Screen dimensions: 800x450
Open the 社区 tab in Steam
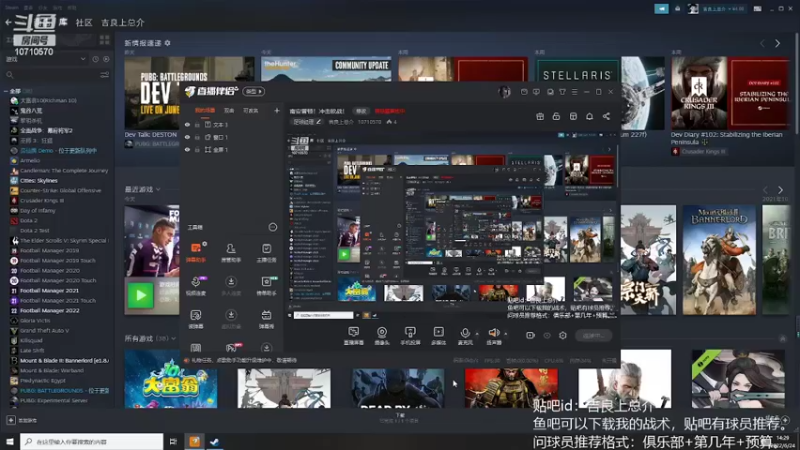click(x=84, y=22)
